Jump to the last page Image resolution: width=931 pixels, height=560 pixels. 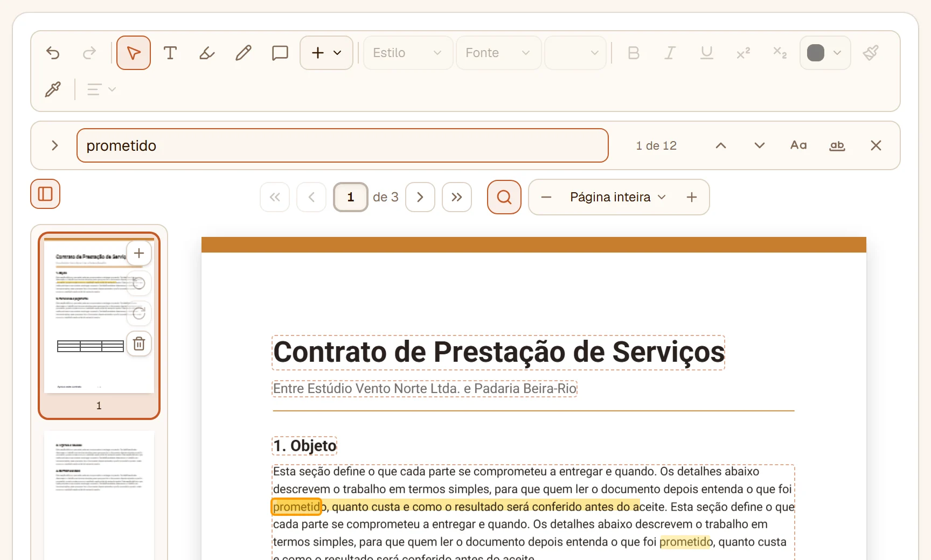pyautogui.click(x=457, y=197)
